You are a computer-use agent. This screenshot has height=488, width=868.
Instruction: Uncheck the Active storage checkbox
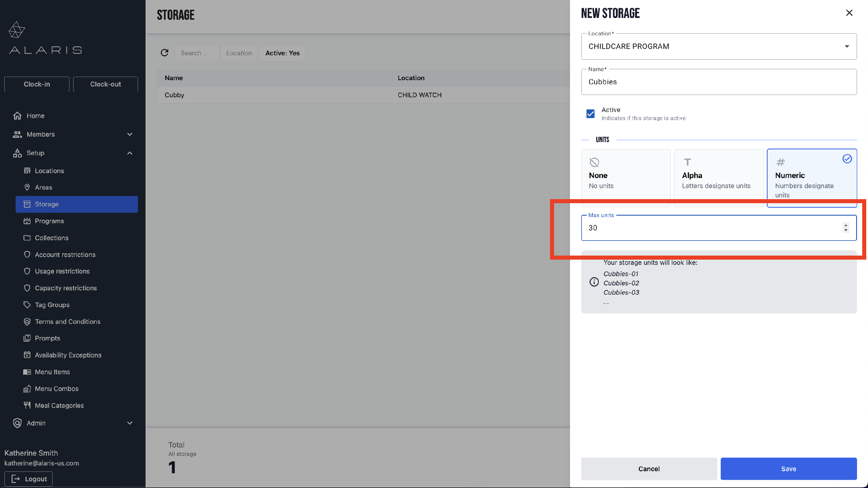pos(590,114)
